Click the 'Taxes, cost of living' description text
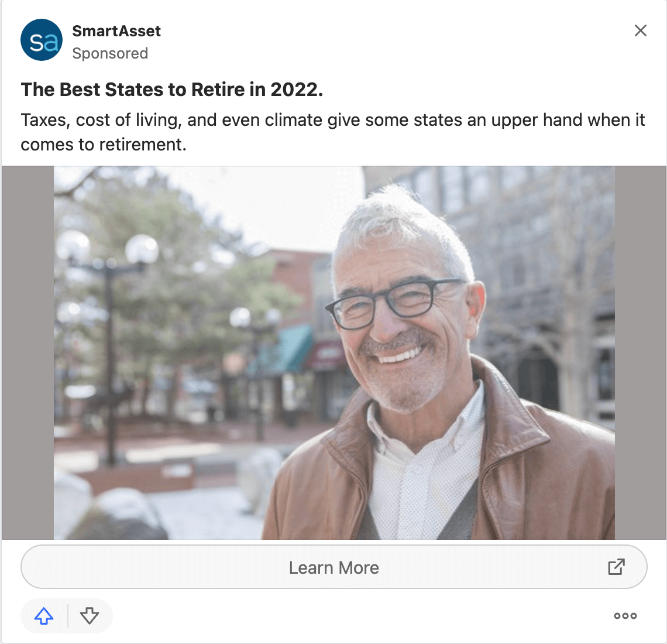The height and width of the screenshot is (644, 667). (x=333, y=132)
